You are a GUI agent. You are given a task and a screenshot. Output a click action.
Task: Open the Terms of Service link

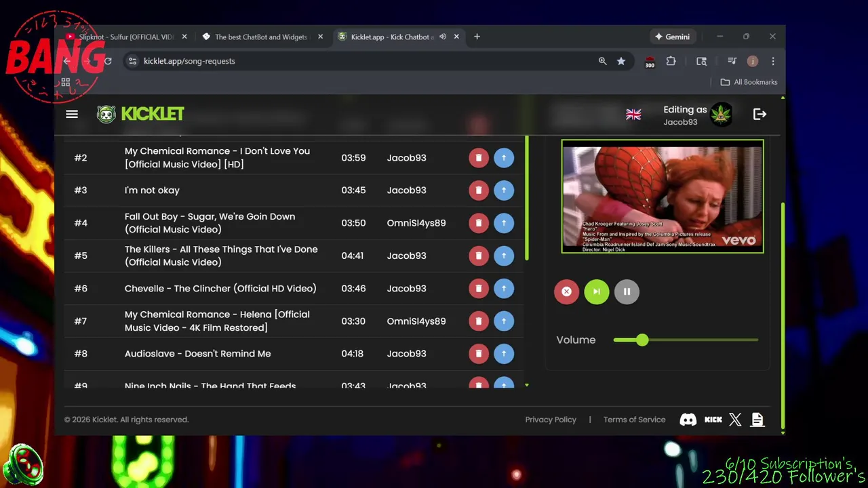635,420
